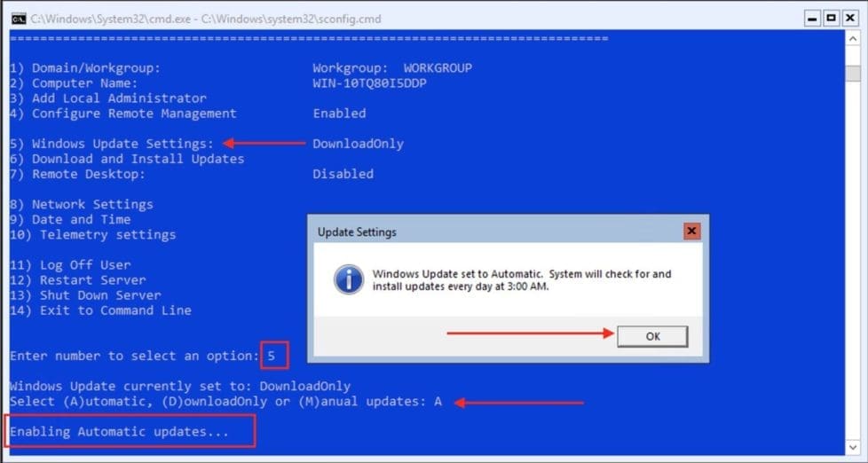868x463 pixels.
Task: Close the Update Settings dialog
Action: click(x=691, y=231)
